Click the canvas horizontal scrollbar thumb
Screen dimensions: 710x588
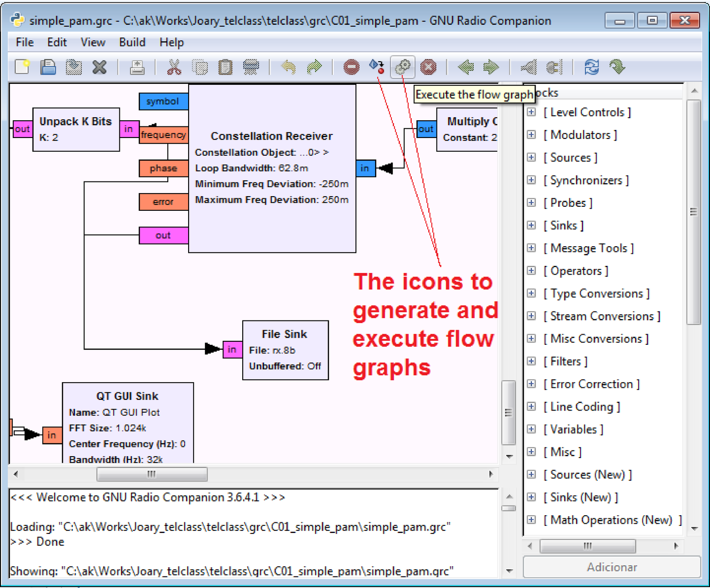pyautogui.click(x=152, y=474)
